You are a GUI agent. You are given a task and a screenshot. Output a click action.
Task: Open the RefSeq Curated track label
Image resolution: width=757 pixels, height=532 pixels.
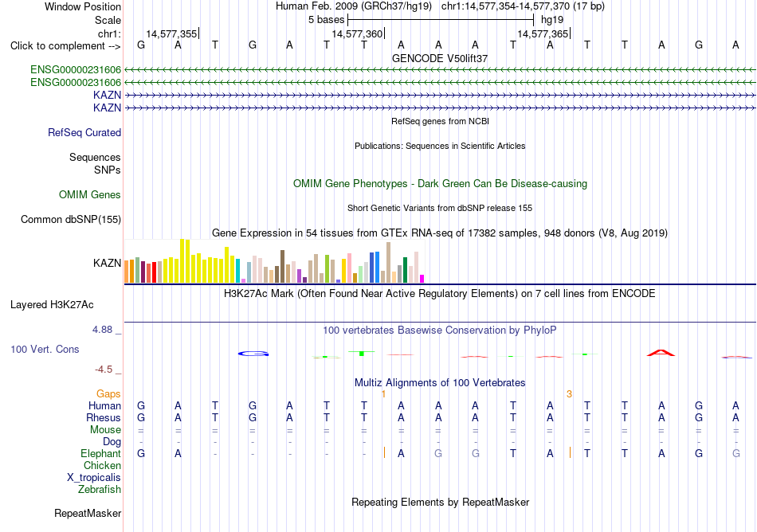coord(84,133)
